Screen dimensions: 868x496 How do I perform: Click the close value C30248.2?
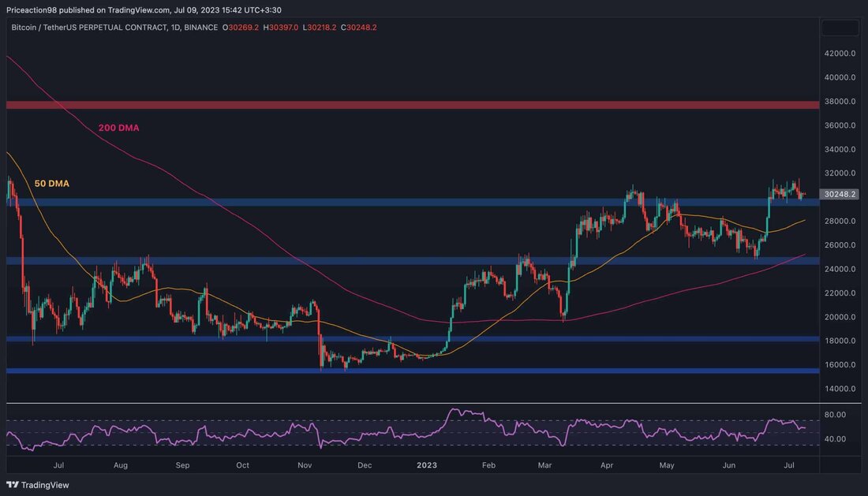[x=359, y=27]
